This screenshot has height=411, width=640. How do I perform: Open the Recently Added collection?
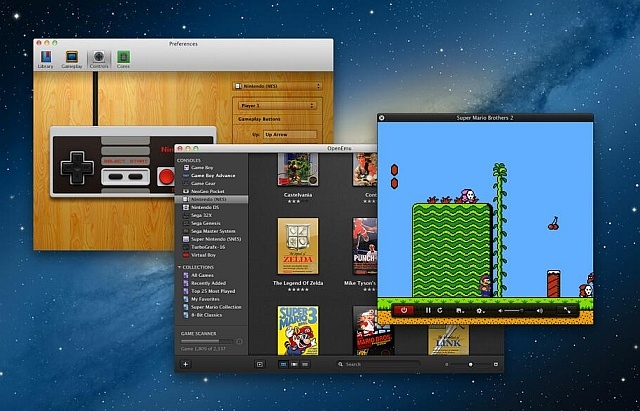tap(211, 283)
